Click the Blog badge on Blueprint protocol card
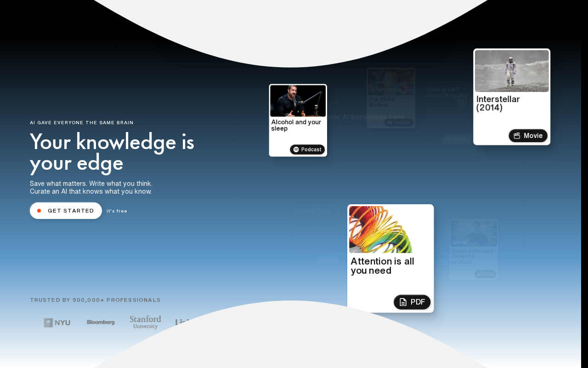 (485, 274)
